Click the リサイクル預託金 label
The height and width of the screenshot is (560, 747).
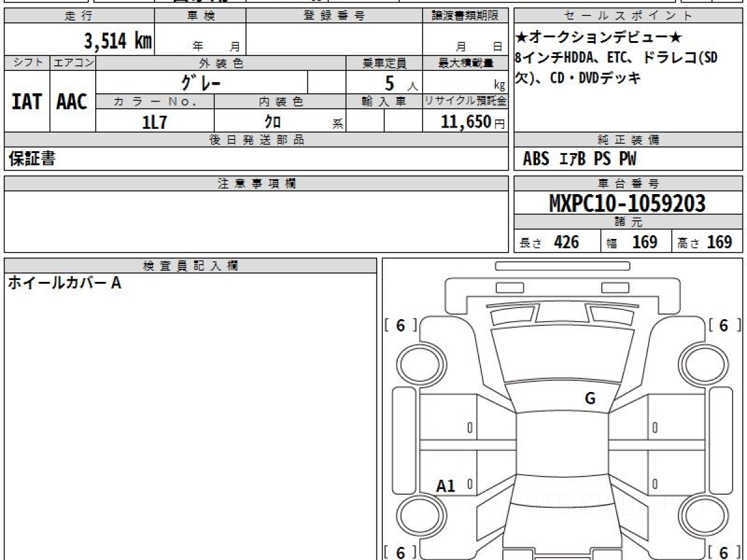pos(465,101)
